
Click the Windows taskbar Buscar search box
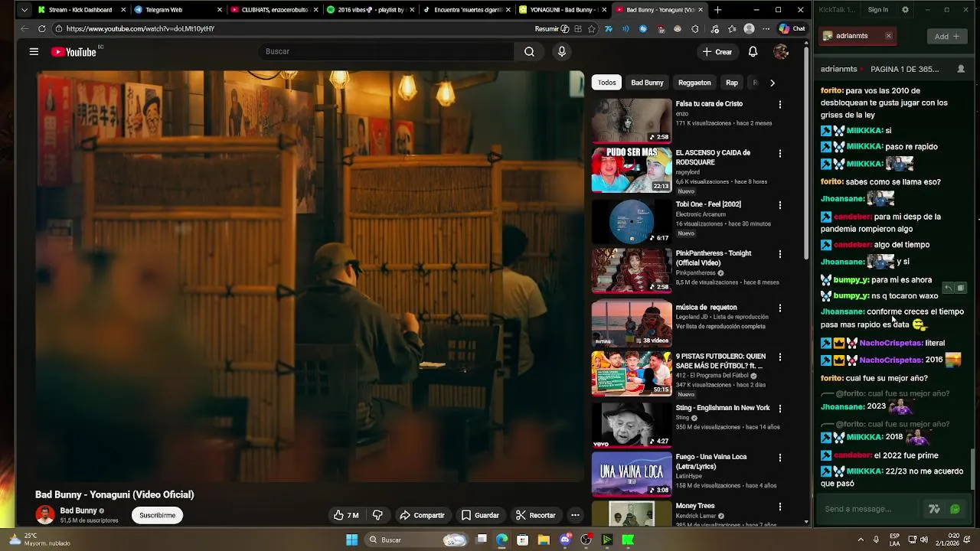[x=416, y=540]
